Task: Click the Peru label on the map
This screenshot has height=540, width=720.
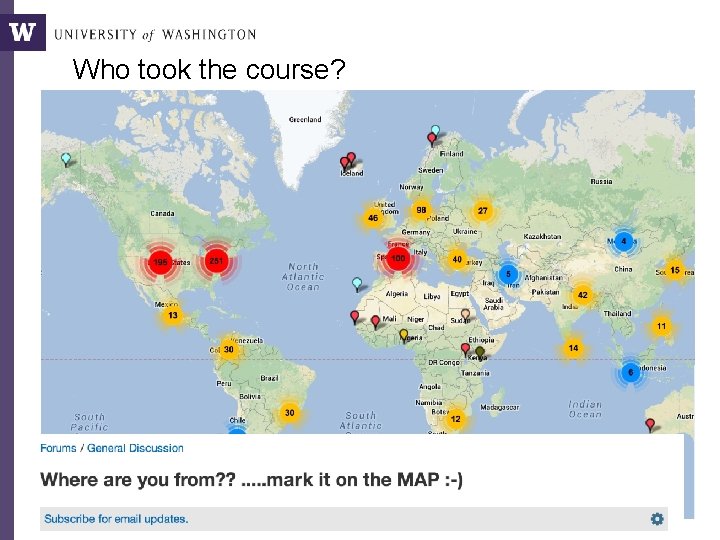Action: click(224, 383)
